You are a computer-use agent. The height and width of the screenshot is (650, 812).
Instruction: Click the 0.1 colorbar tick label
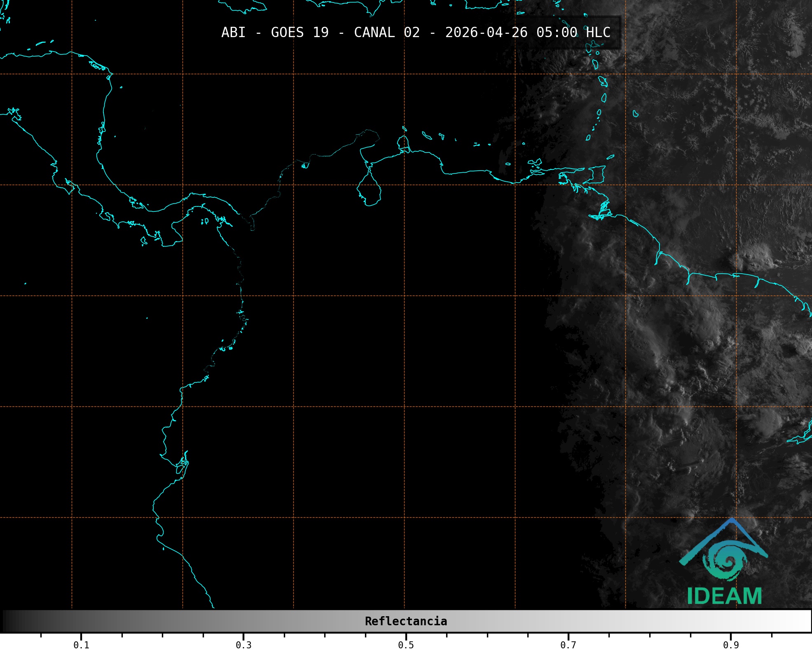pyautogui.click(x=81, y=645)
